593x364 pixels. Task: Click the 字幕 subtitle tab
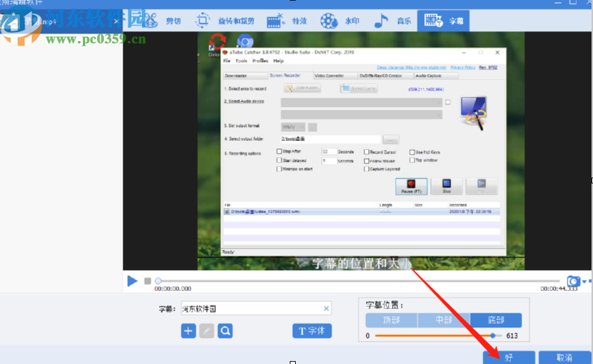pyautogui.click(x=443, y=21)
